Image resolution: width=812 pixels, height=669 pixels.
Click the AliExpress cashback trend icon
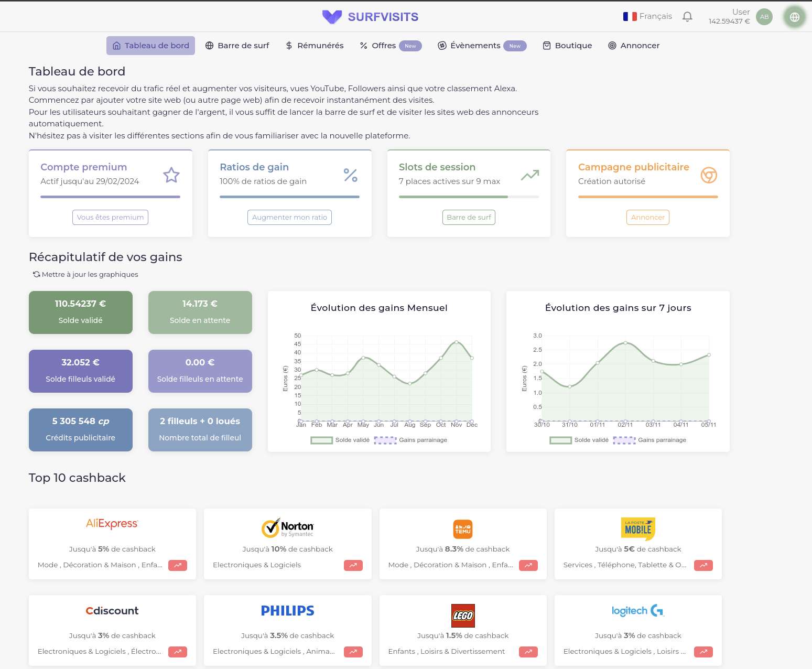click(x=178, y=565)
